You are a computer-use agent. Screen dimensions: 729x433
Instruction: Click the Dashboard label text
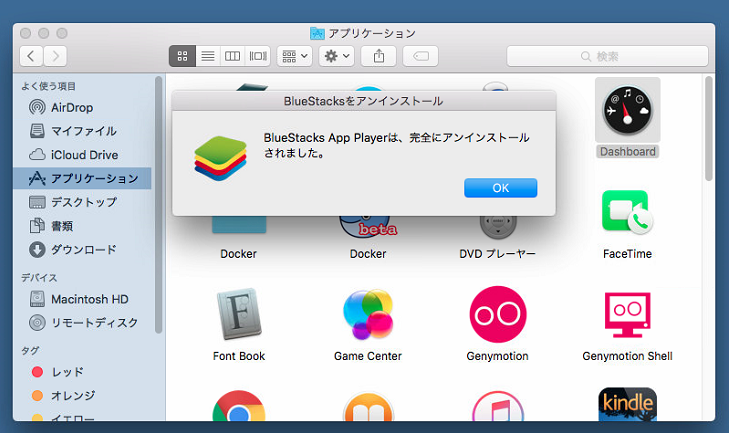[627, 152]
